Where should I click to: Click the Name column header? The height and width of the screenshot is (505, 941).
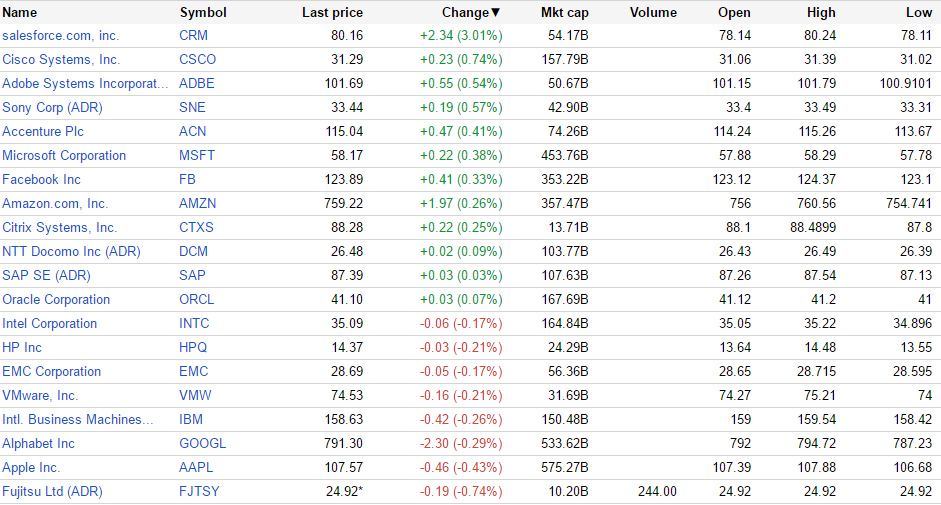(20, 13)
